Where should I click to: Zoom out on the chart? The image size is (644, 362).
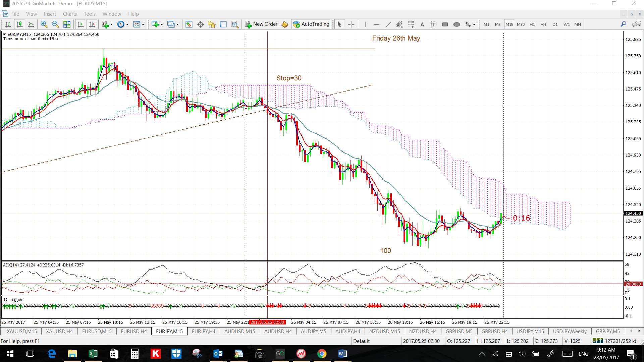(55, 24)
